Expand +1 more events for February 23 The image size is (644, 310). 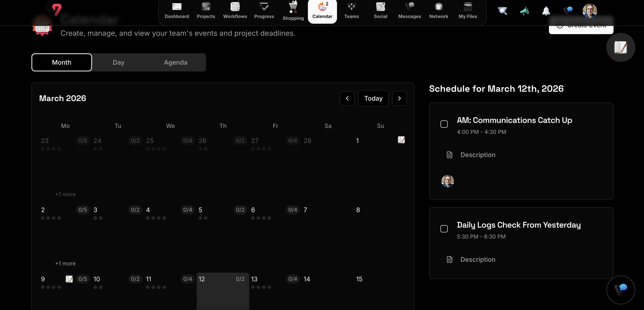coord(65,194)
